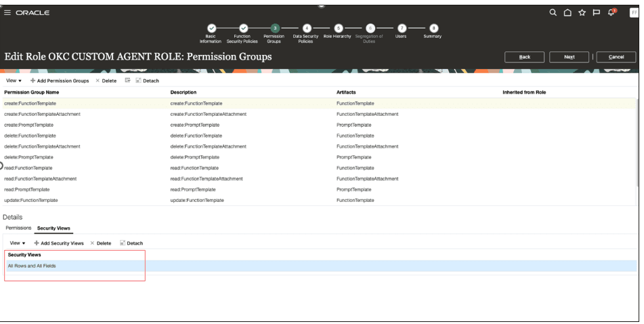Click step 7 Users circle

pos(402,28)
